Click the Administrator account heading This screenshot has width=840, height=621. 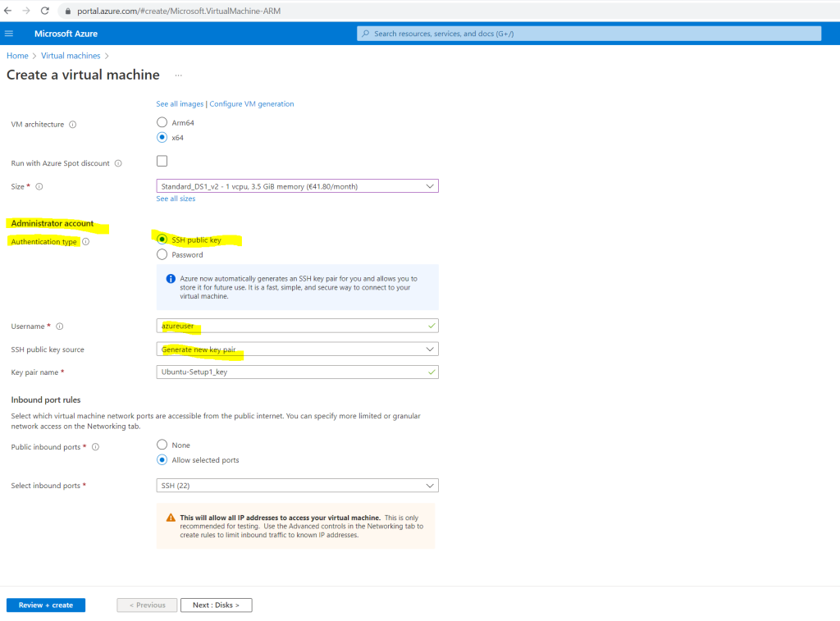(52, 223)
